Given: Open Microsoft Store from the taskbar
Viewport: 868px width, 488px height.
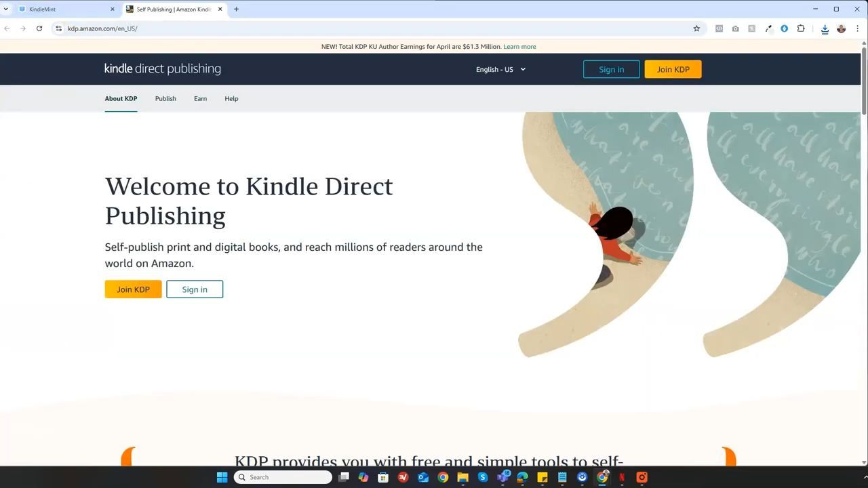Looking at the screenshot, I should (383, 477).
